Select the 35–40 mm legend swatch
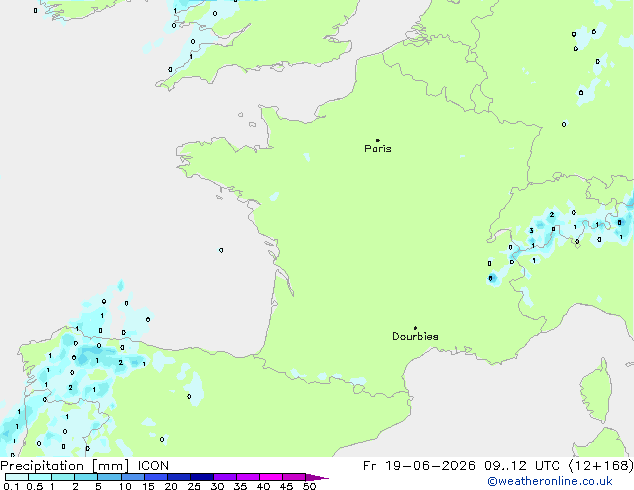The image size is (634, 490). coord(247,477)
